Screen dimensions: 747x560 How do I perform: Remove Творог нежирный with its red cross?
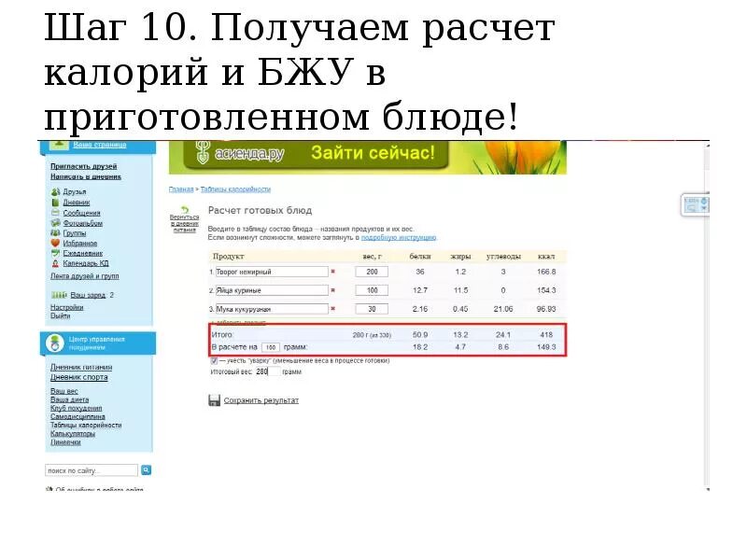tap(333, 272)
